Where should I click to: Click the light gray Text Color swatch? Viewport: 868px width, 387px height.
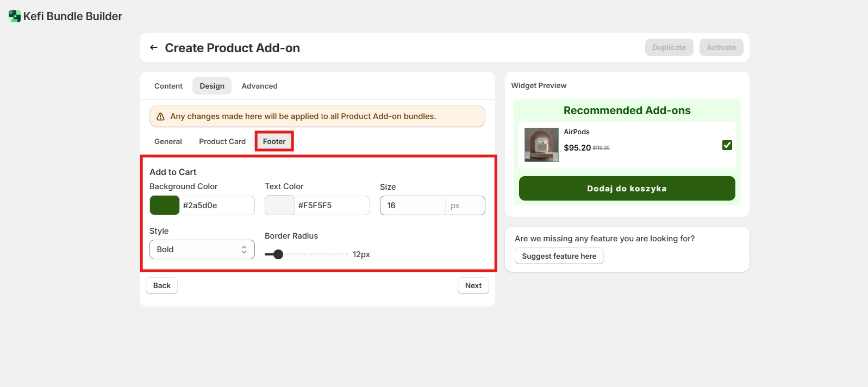click(x=279, y=205)
